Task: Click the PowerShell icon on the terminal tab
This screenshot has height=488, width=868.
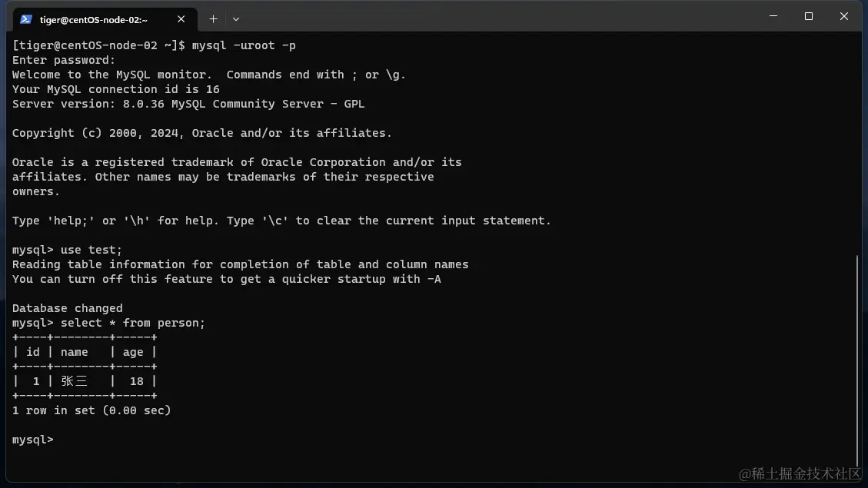Action: 26,19
